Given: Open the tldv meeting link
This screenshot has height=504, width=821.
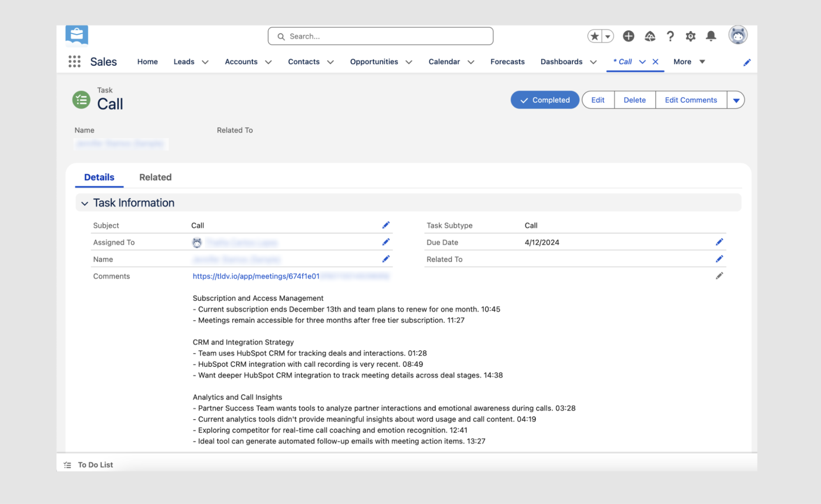Looking at the screenshot, I should point(256,276).
